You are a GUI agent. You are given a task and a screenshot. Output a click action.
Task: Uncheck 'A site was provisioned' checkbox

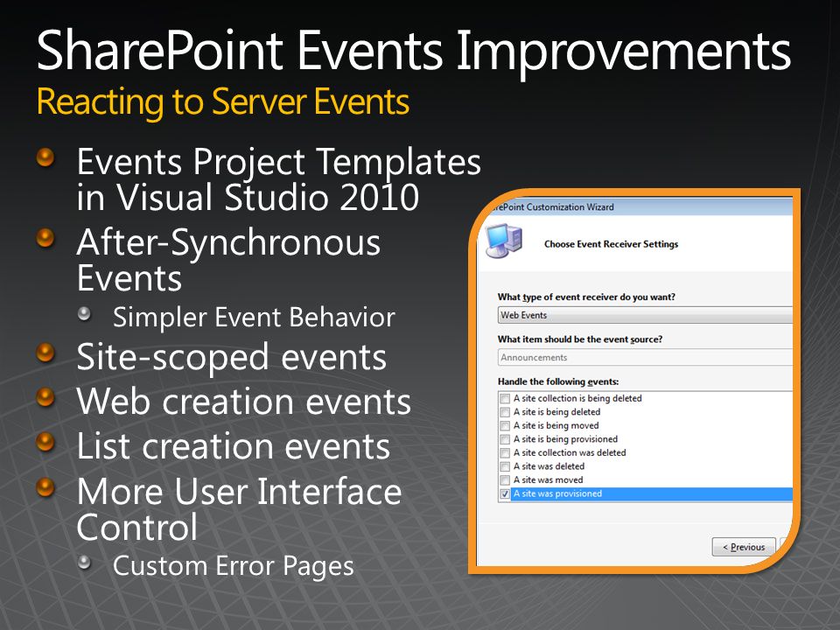tap(505, 493)
